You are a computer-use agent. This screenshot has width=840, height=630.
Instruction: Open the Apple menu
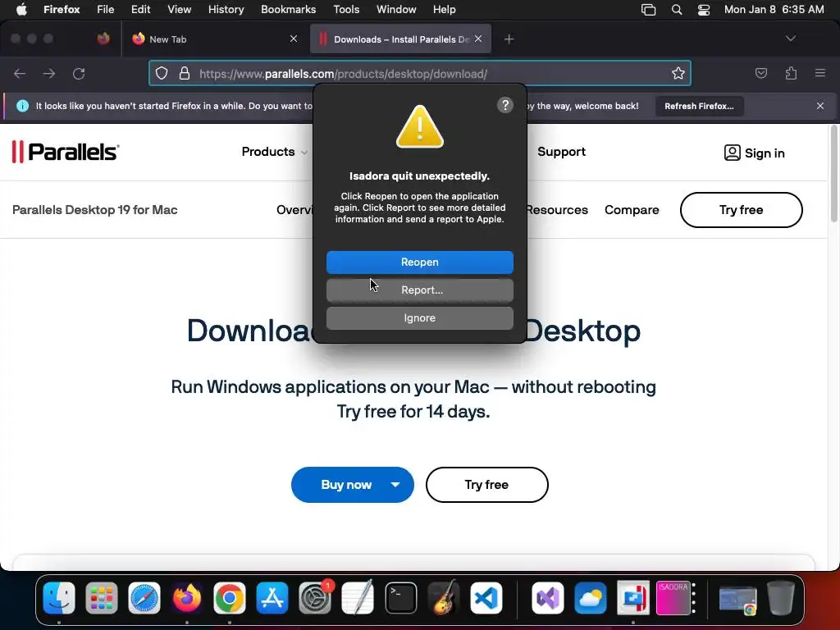point(21,9)
